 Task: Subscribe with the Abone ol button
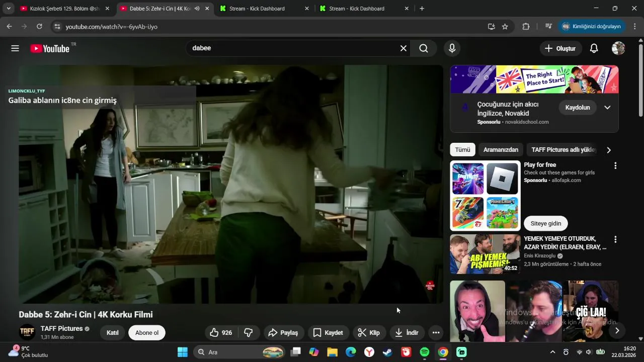pos(147,332)
